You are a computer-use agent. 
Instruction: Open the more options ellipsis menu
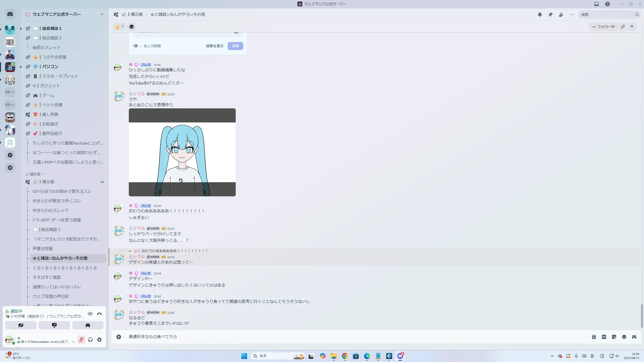[572, 15]
